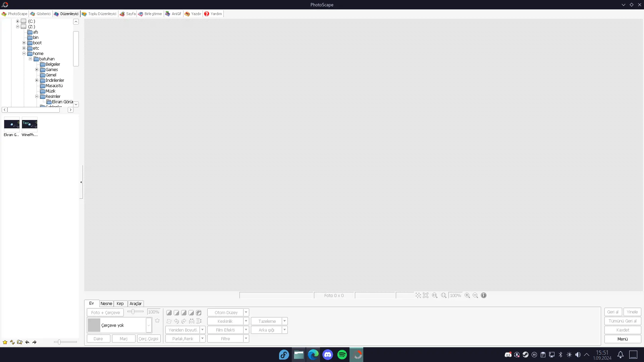Click the crossed-out tone icon beside Otom Düzey
Viewport: 644px width, 362px height.
[199, 313]
